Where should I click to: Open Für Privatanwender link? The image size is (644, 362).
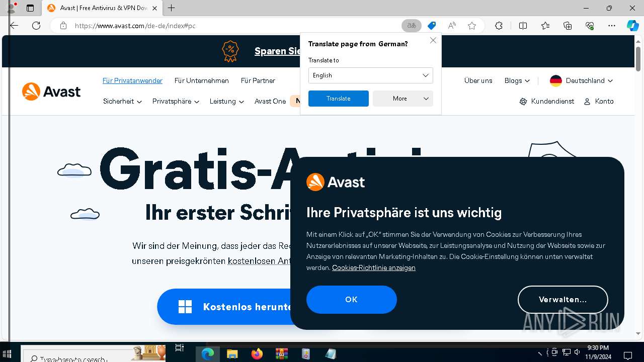[132, 80]
